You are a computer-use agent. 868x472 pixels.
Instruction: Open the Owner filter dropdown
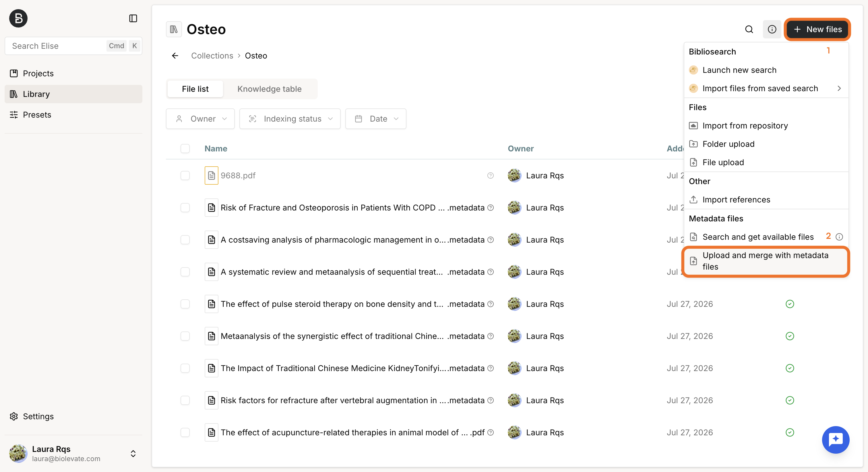200,119
